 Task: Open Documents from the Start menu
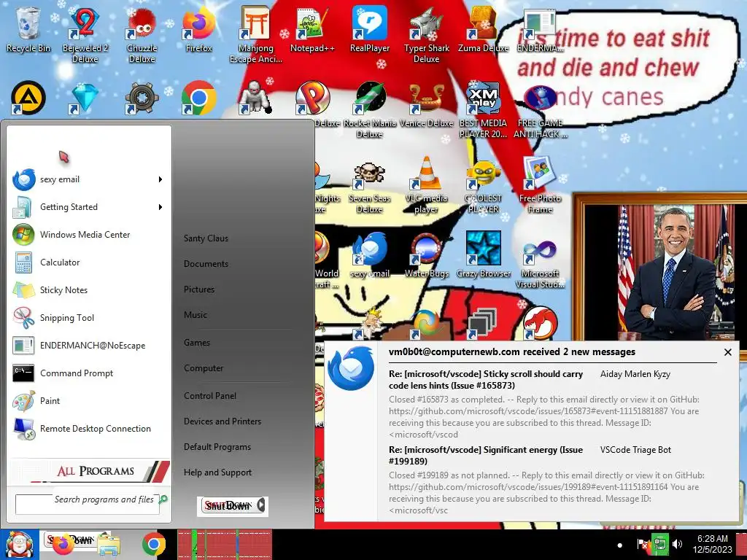[206, 264]
